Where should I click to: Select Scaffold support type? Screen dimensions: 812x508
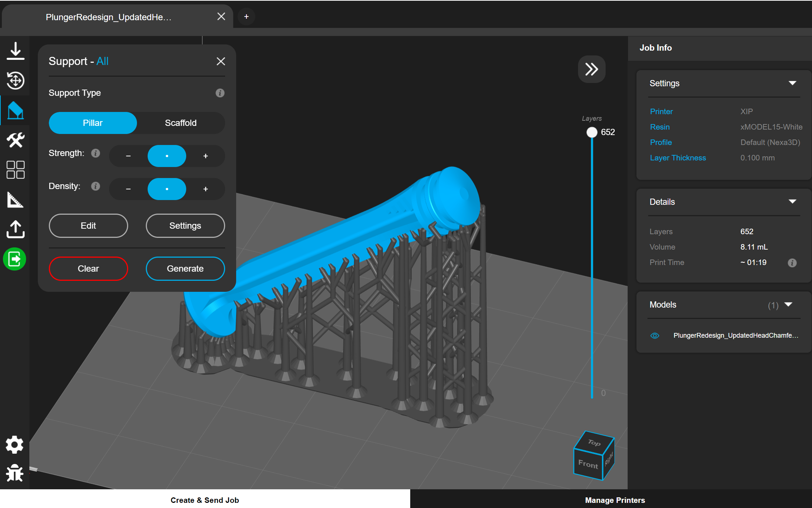point(181,123)
